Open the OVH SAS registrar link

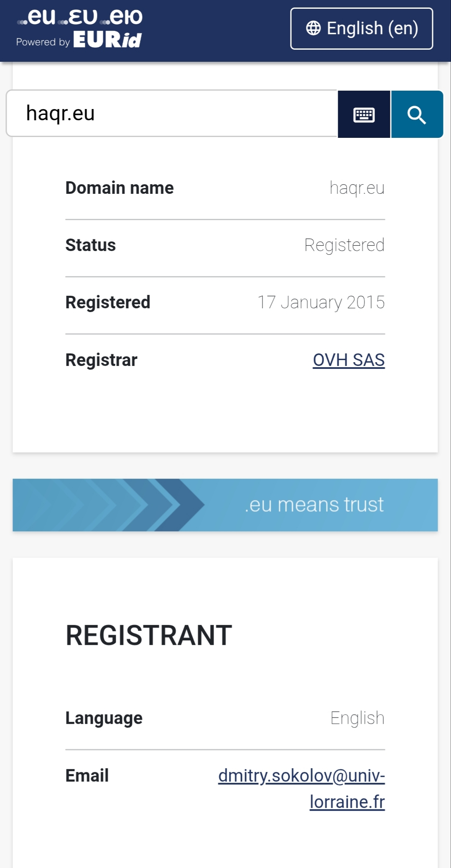point(349,360)
